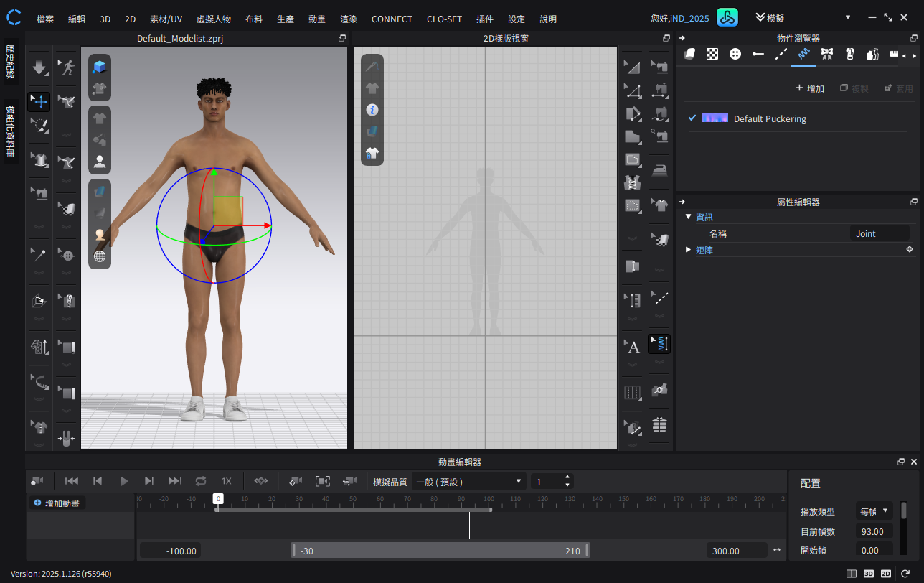
Task: Select the Select/Move tool in 3D toolbar
Action: (x=39, y=101)
